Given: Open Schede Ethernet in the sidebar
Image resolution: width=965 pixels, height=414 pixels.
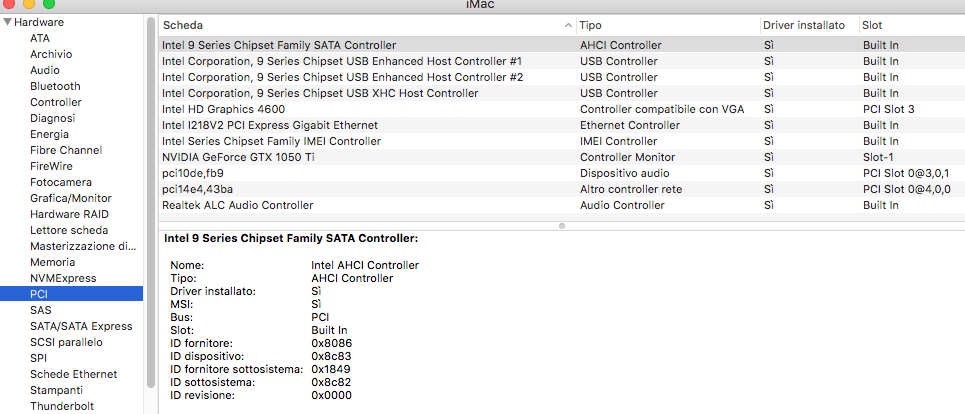Looking at the screenshot, I should pyautogui.click(x=73, y=374).
